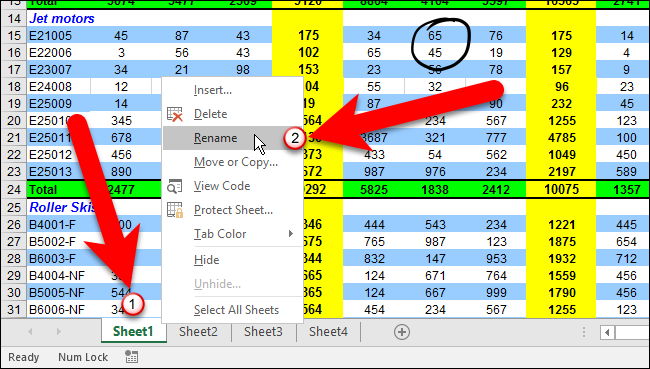Screen dimensions: 650x369
Task: Expand the Tab Color submenu arrow
Action: (291, 234)
